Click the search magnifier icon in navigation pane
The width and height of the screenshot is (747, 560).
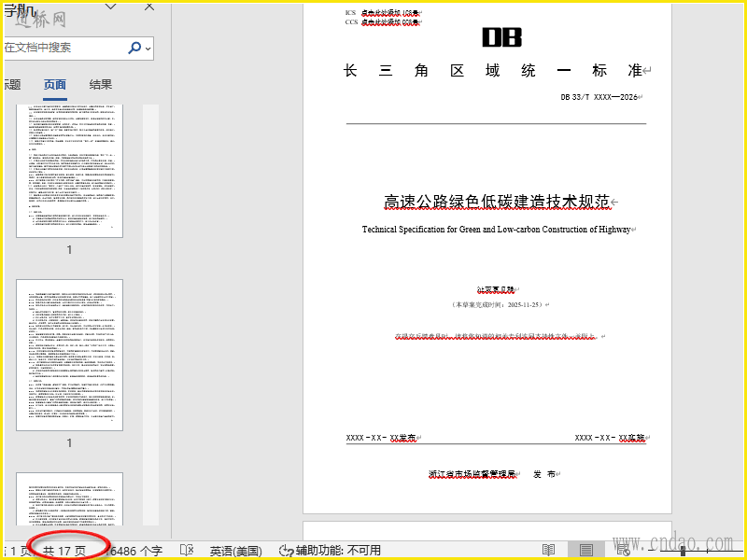tap(134, 48)
